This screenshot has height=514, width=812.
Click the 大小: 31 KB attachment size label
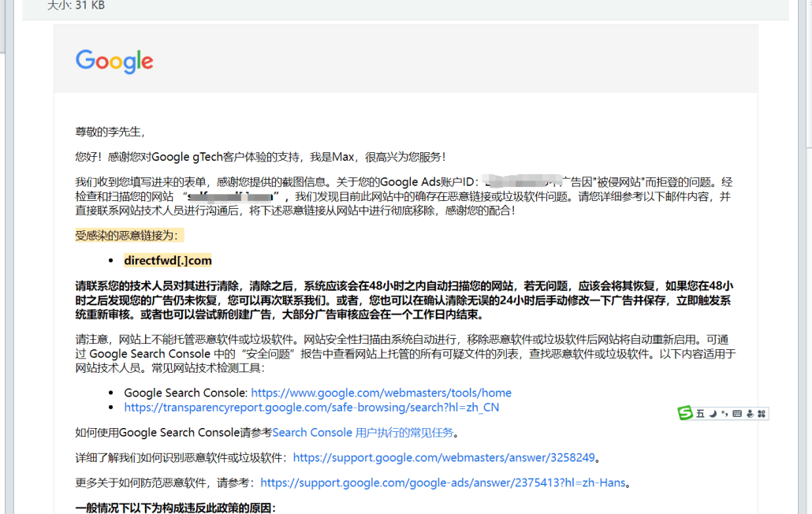coord(76,6)
